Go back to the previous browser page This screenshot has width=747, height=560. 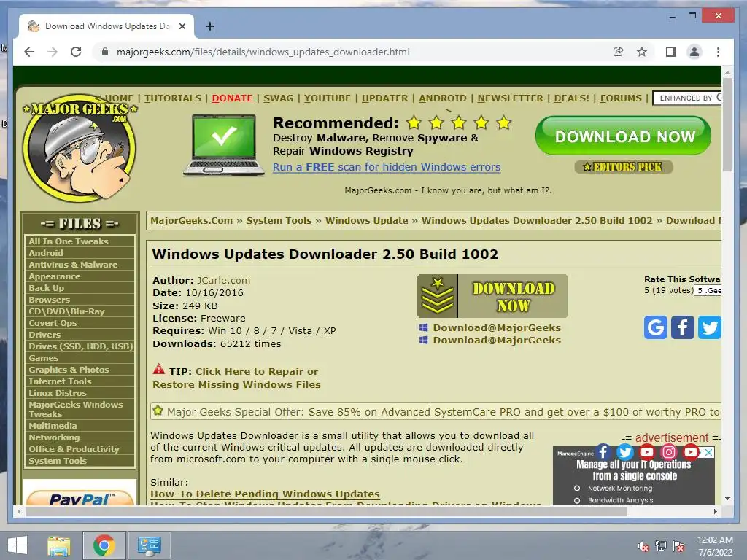point(29,52)
